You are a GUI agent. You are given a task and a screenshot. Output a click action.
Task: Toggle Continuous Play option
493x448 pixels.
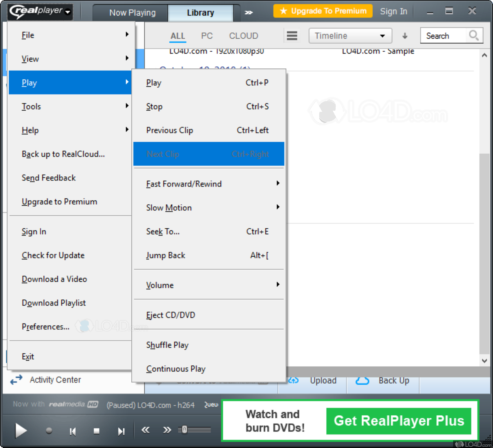tap(176, 369)
